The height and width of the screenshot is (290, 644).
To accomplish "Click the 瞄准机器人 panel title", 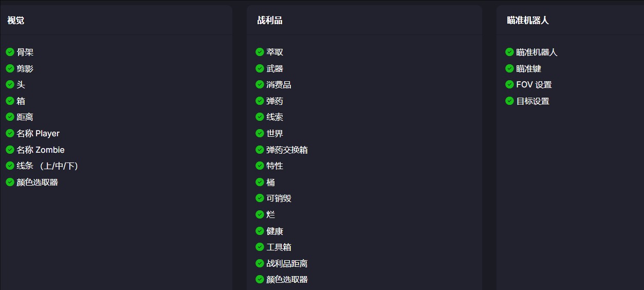I will [528, 21].
